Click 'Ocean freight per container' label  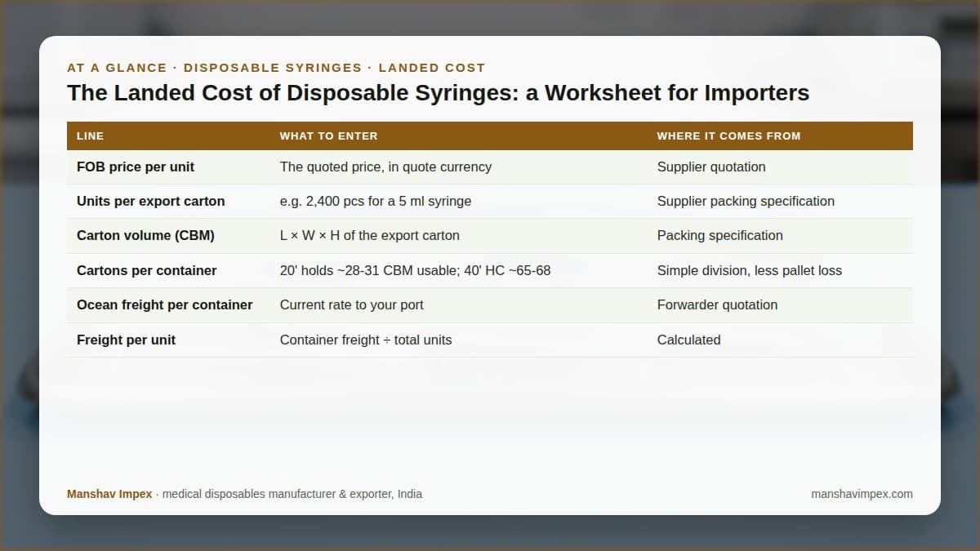point(164,304)
